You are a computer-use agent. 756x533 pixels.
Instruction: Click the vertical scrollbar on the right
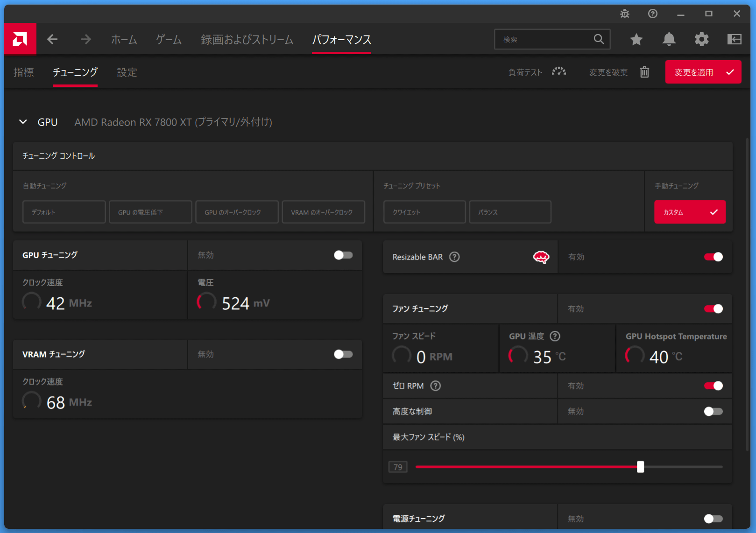point(747,294)
